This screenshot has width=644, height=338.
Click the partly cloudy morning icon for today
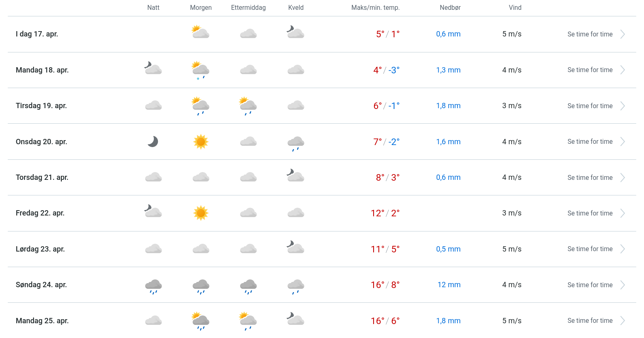tap(200, 32)
